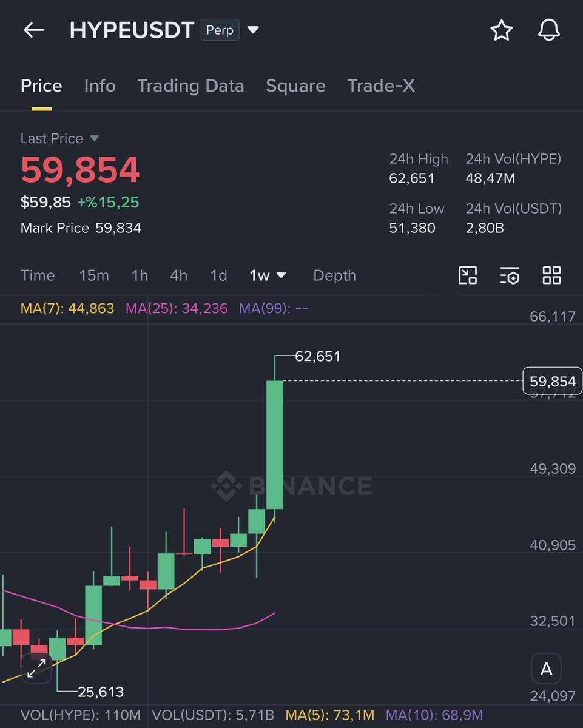Tap the 24h Low 51,380 stat

point(417,218)
